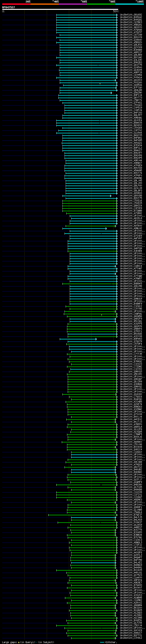Open hit UniRef100_A5B1R1
The height and width of the screenshot is (644, 146).
(131, 25)
